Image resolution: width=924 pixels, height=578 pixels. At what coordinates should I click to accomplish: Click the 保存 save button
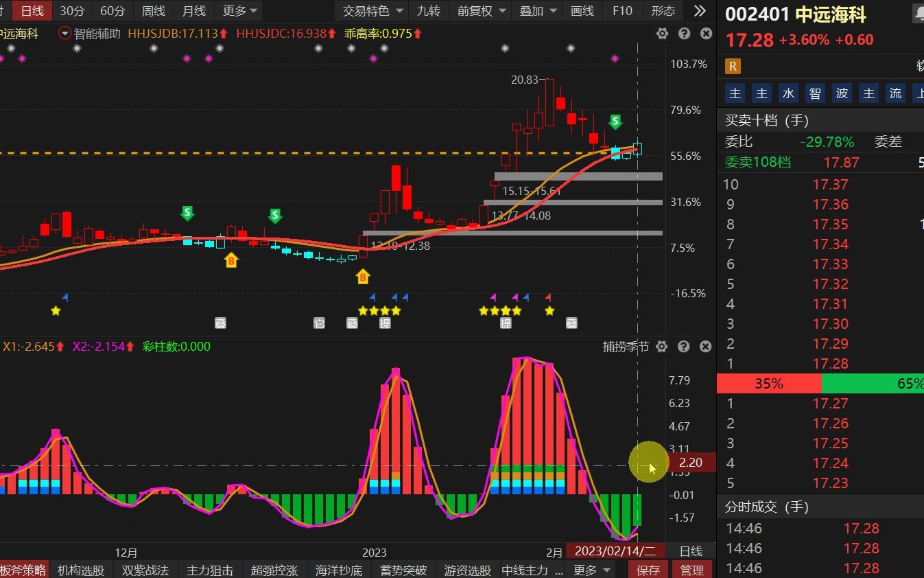click(648, 570)
